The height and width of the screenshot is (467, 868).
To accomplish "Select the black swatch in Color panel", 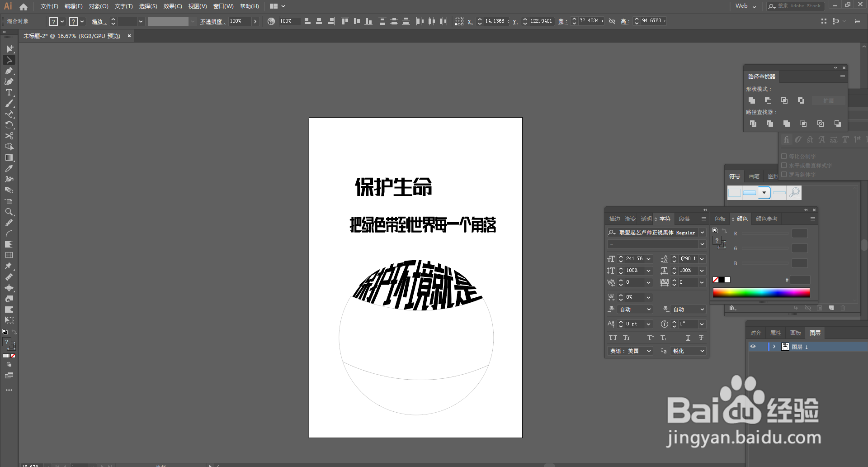I will click(722, 280).
